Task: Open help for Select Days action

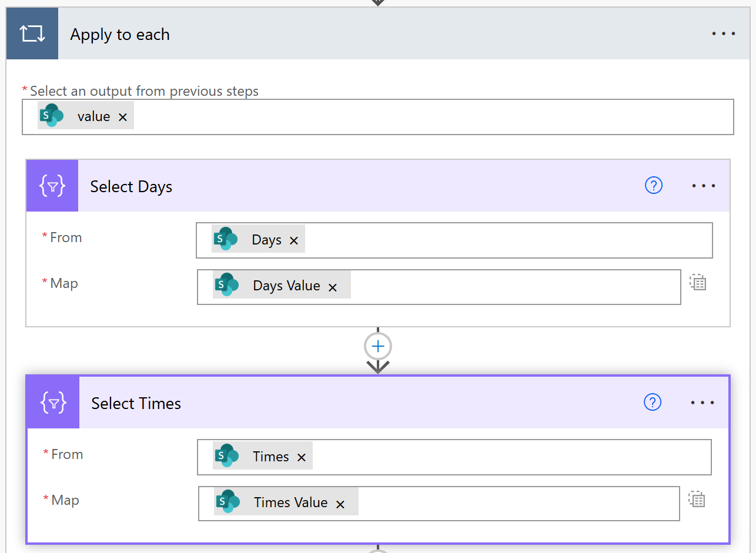Action: click(654, 186)
